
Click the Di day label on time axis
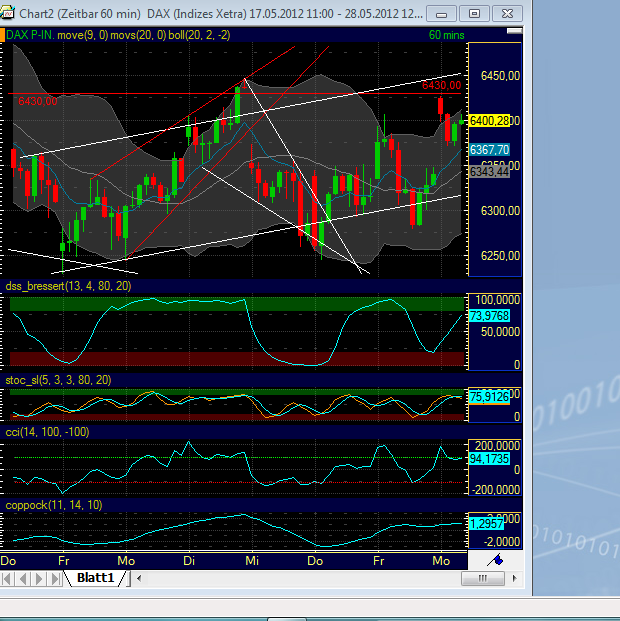(x=189, y=561)
